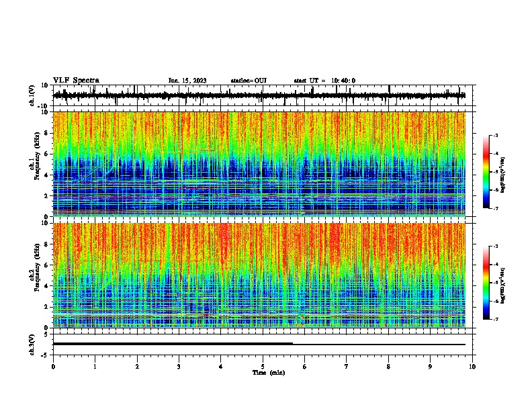
Task: Click time axis tick label "3"
Action: [x=179, y=367]
